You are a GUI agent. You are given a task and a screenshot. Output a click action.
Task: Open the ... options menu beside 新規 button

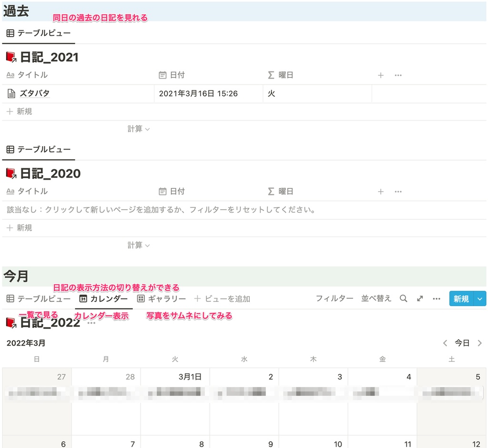click(436, 298)
